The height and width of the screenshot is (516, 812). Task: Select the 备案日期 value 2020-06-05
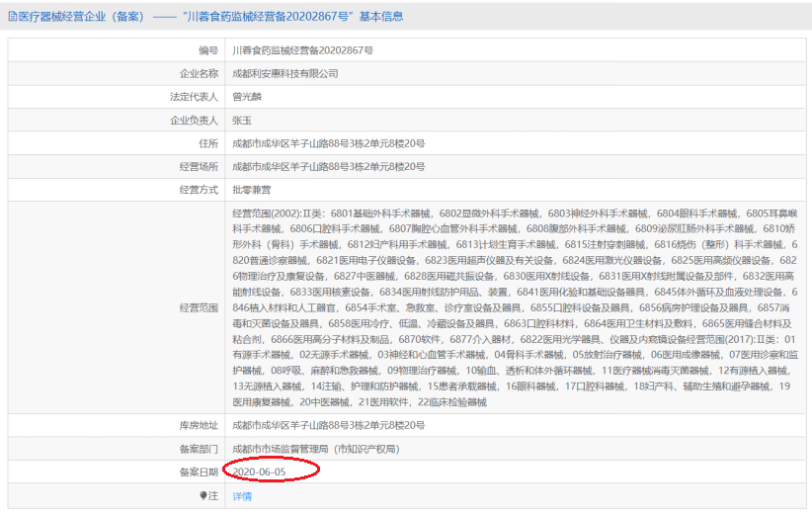pos(259,472)
